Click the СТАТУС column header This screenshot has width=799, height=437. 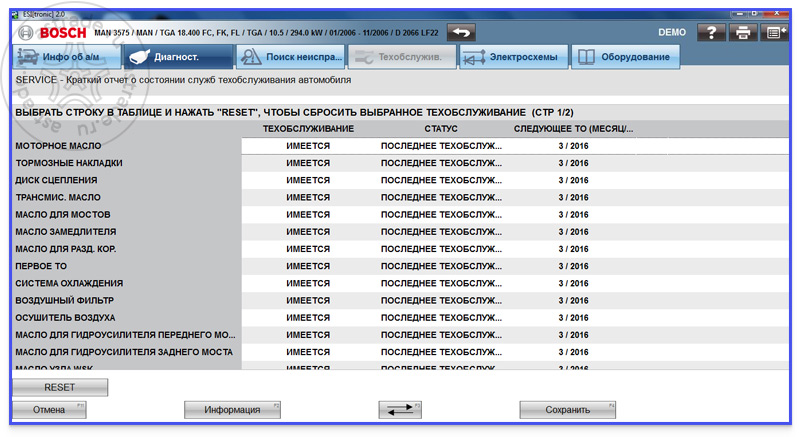tap(441, 129)
